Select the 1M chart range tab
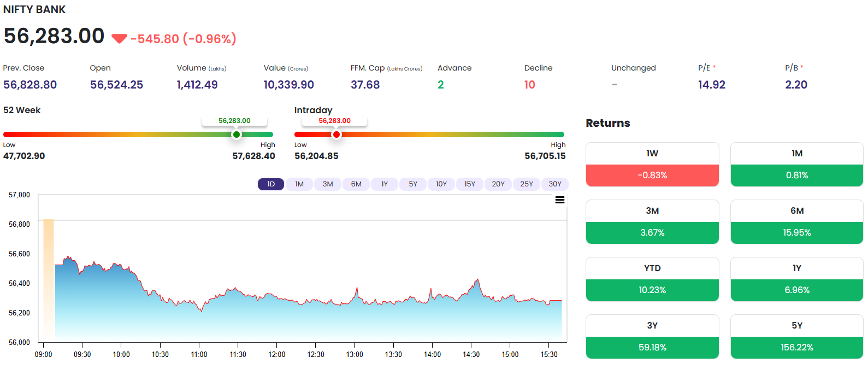The height and width of the screenshot is (369, 868). pos(299,184)
